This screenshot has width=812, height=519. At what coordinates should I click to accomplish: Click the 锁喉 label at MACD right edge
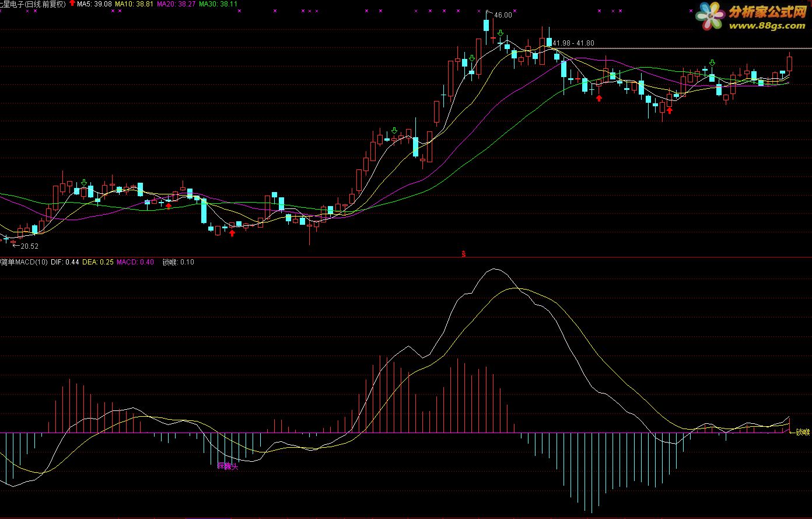(x=803, y=432)
